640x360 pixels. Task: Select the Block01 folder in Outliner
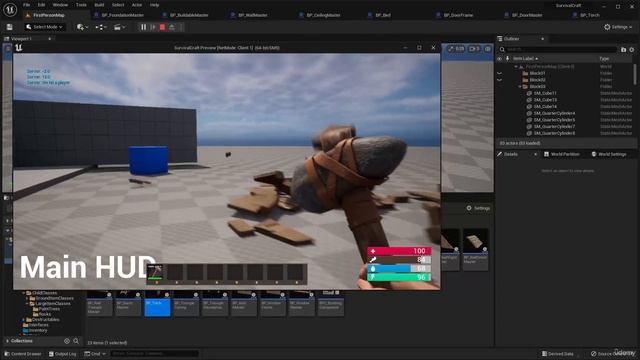(537, 73)
